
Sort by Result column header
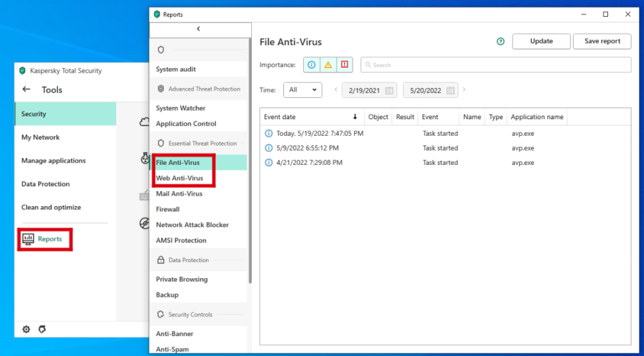pos(405,117)
